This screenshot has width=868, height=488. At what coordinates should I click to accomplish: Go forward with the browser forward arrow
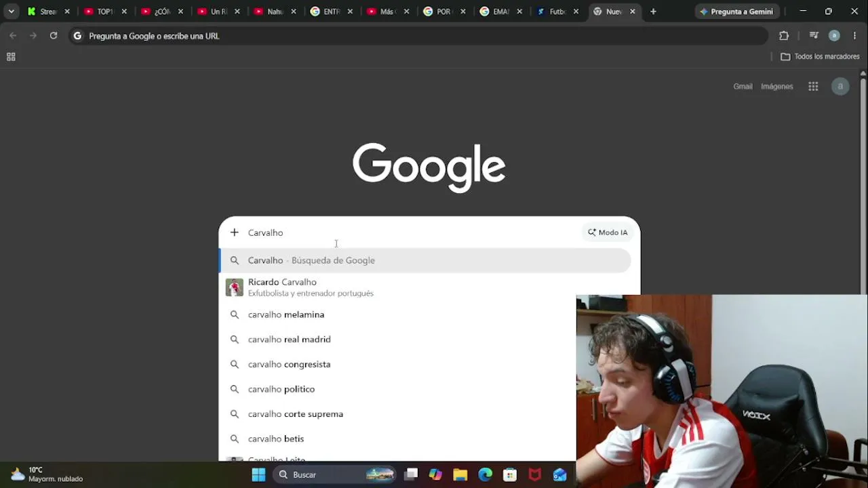coord(33,36)
